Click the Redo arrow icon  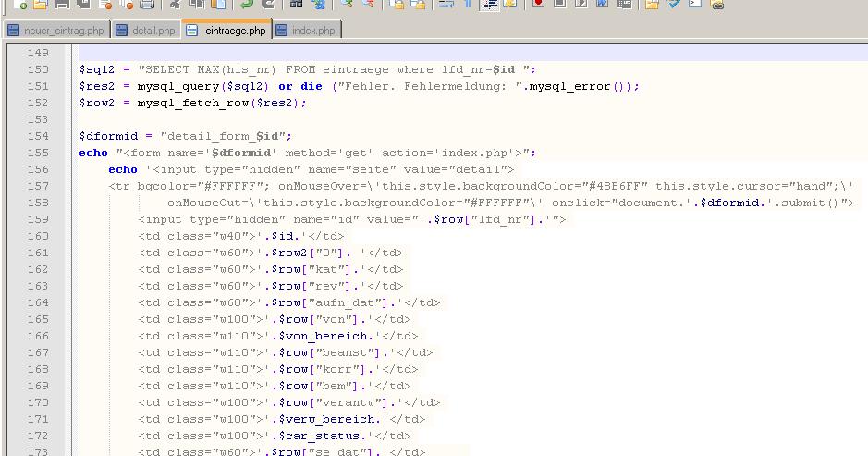coord(267,5)
